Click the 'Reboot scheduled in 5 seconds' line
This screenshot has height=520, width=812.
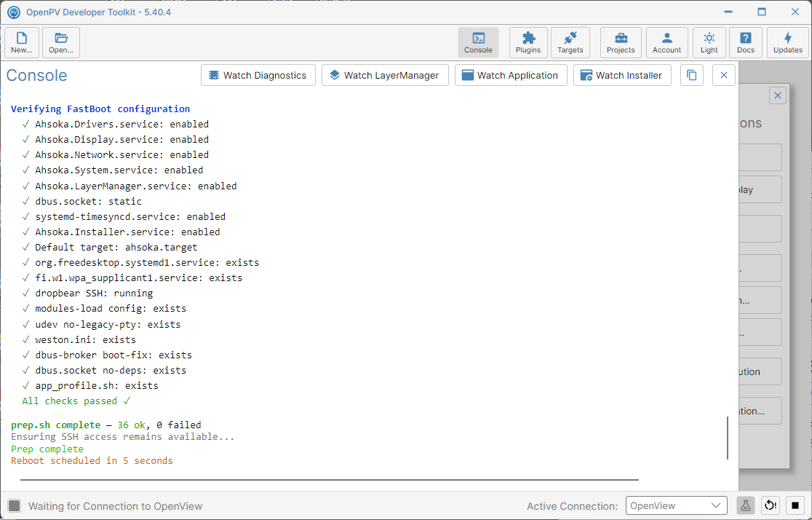coord(92,461)
